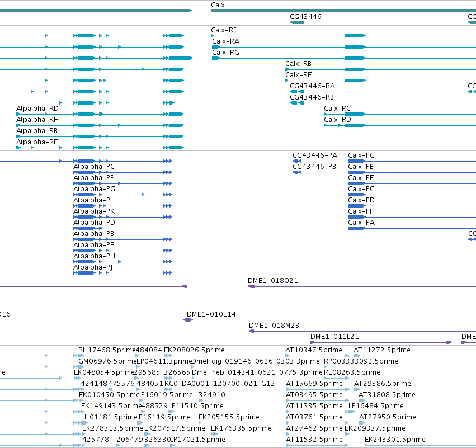Select transcript Calx-RA label
Image resolution: width=476 pixels, height=448 pixels.
pyautogui.click(x=225, y=41)
